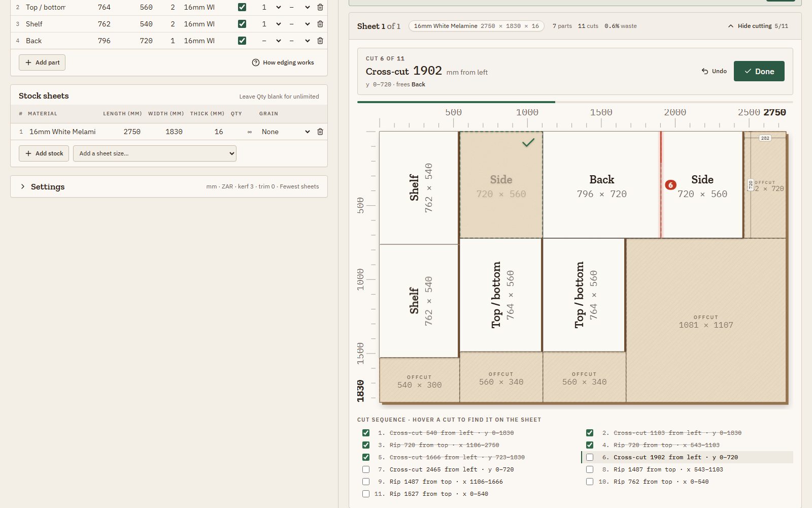Viewport: 812px width, 508px height.
Task: Check cut 7 Cross-cut 2465 from left
Action: click(x=366, y=469)
